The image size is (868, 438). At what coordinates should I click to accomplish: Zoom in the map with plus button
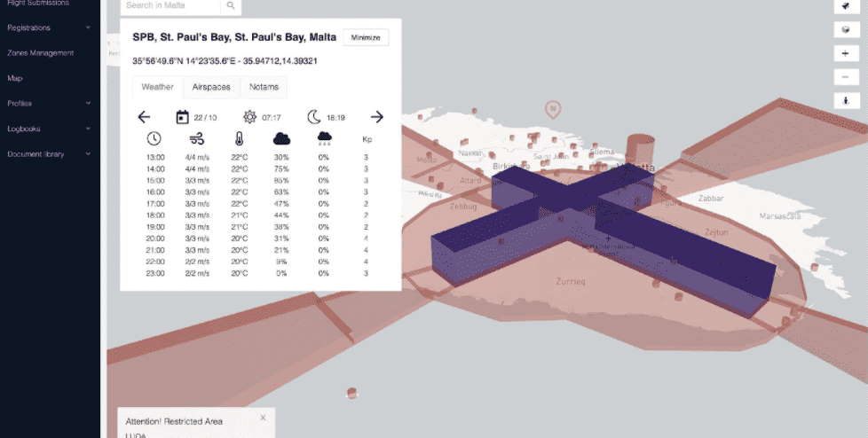click(x=847, y=53)
